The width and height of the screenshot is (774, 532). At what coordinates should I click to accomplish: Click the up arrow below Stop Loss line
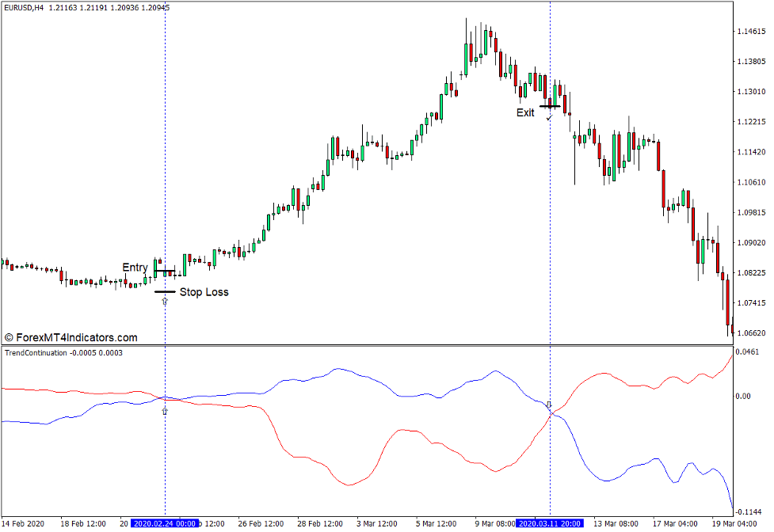pyautogui.click(x=165, y=302)
